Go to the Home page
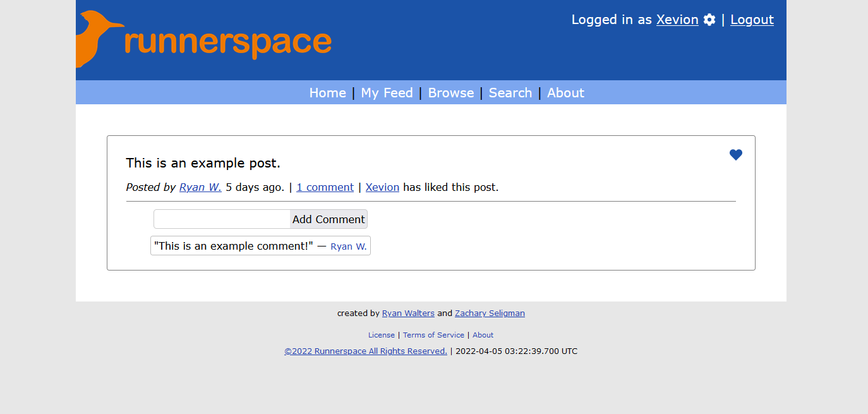 tap(327, 93)
